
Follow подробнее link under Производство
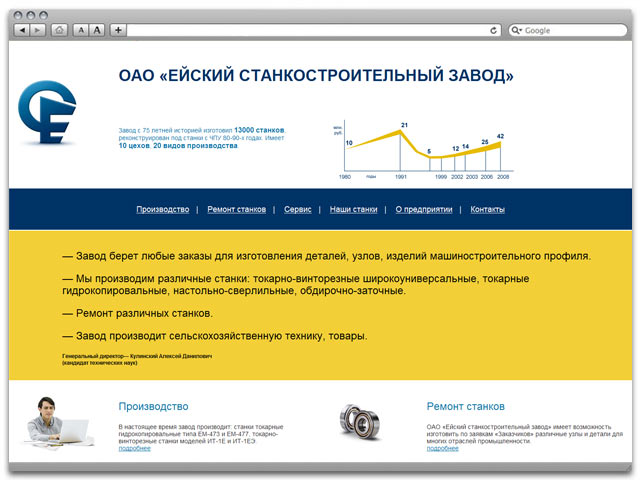coord(135,449)
